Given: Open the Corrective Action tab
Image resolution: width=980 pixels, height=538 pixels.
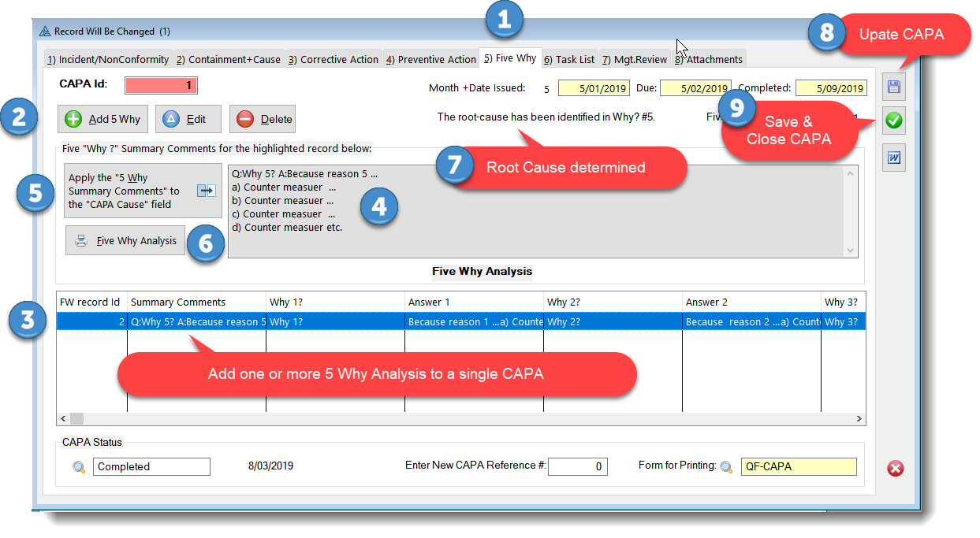Looking at the screenshot, I should (333, 59).
